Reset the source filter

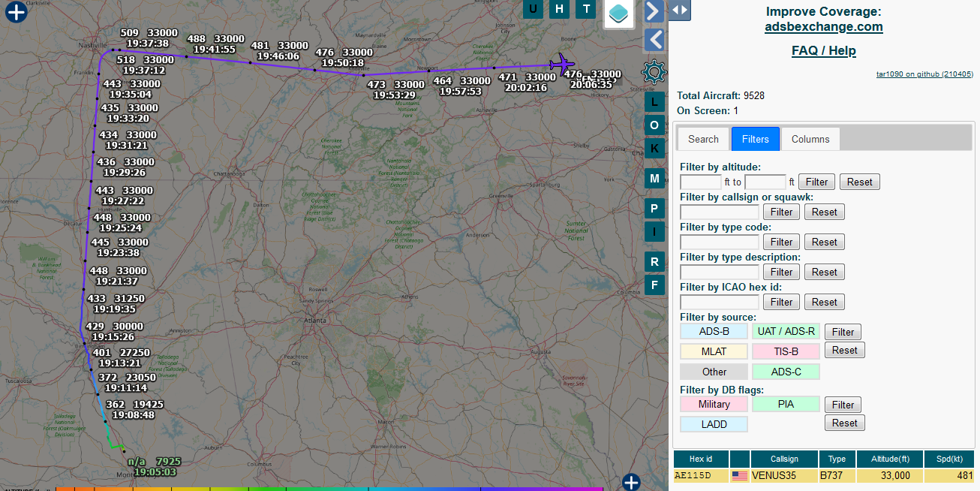844,350
